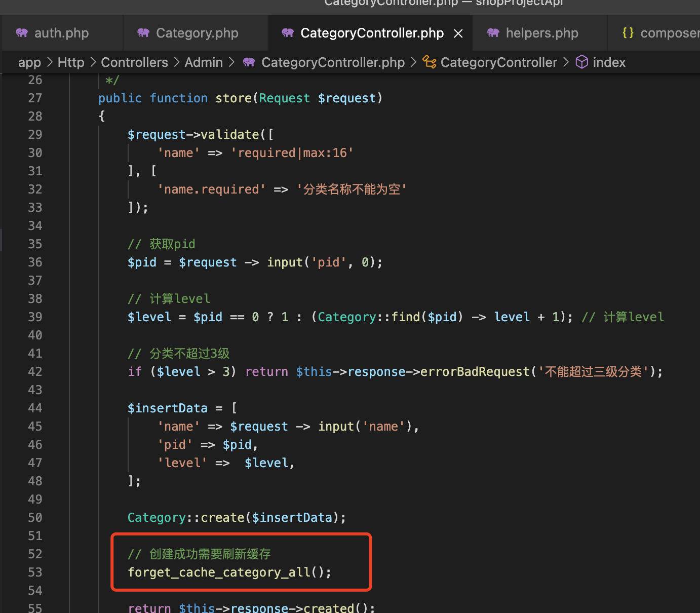Click the '分类名称不能为空' string

(x=352, y=189)
